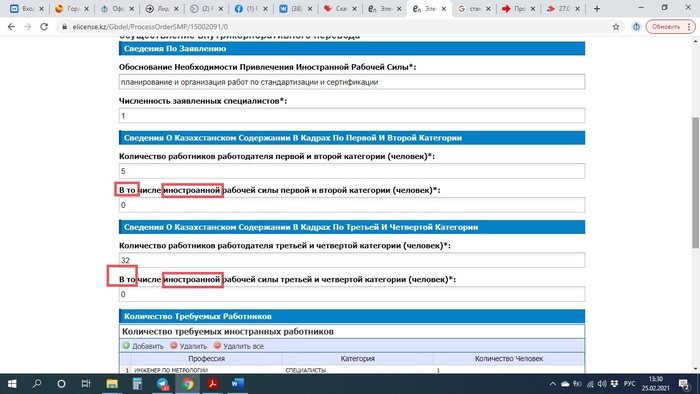Click the extension icon next to Обновить
This screenshot has width=700, height=394.
click(636, 27)
